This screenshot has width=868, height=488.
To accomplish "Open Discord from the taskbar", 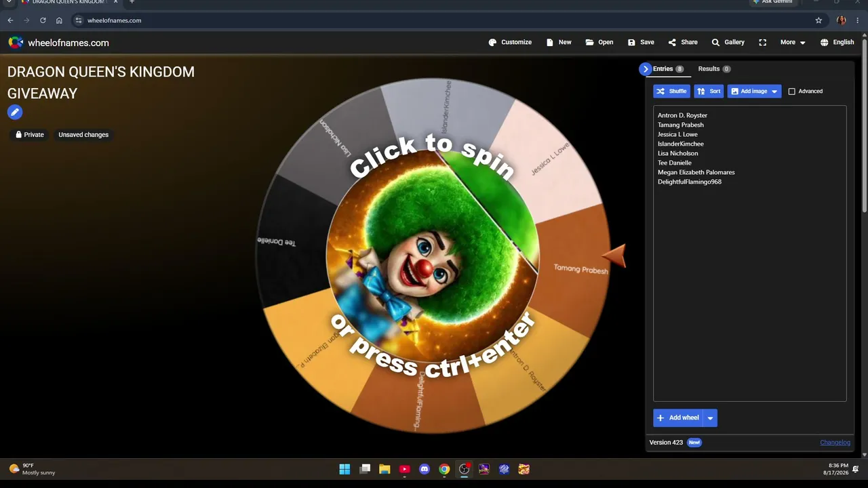I will (x=425, y=469).
